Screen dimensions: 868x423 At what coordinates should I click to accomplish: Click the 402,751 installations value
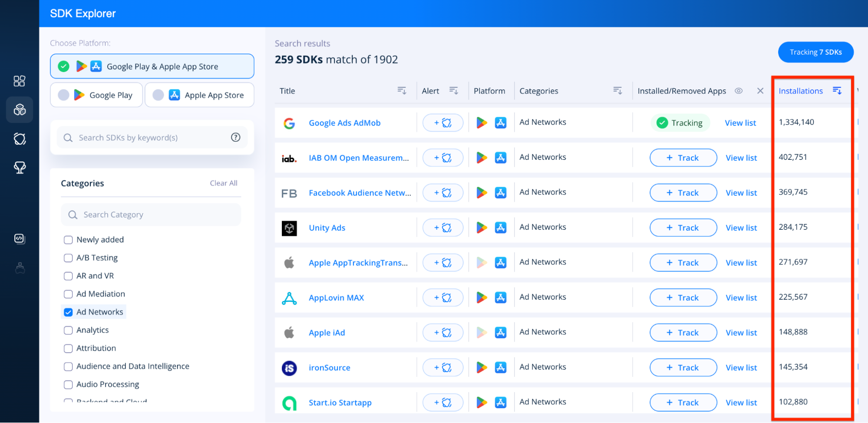pyautogui.click(x=793, y=157)
